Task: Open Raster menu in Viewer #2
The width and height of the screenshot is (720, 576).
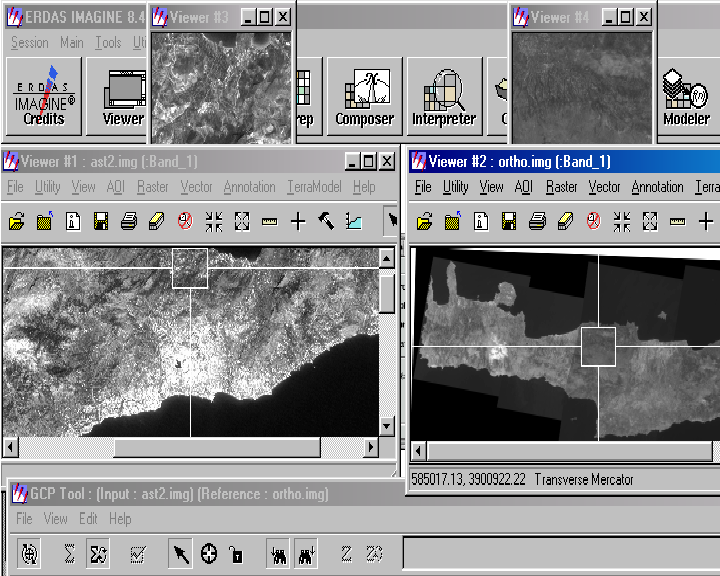Action: coord(561,187)
